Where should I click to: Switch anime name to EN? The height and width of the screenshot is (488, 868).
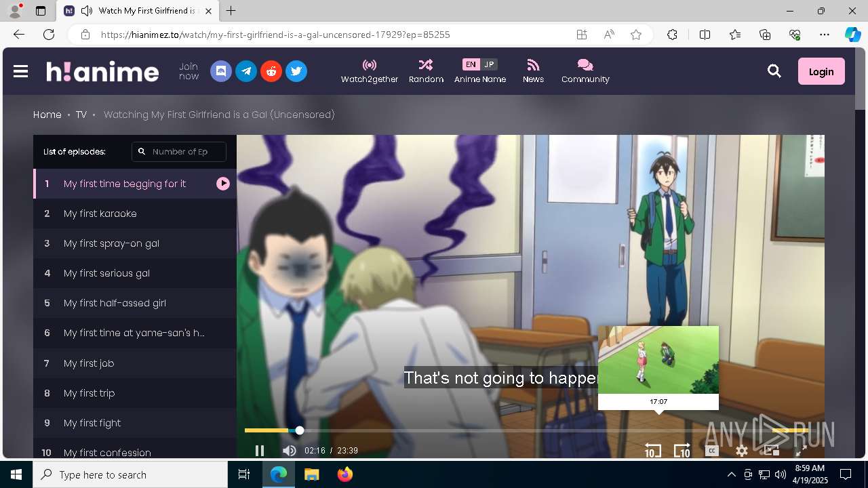(x=471, y=64)
